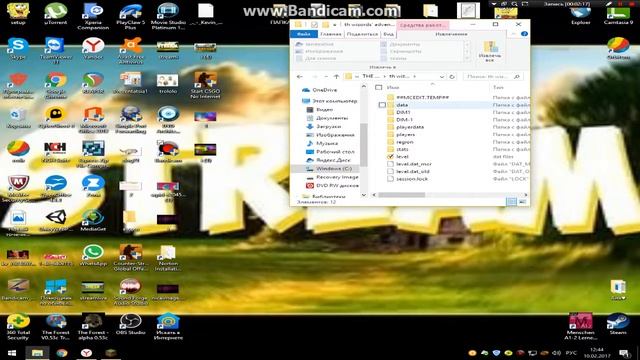Click the Extract all icon in the ribbon
The image size is (640, 360).
[490, 51]
